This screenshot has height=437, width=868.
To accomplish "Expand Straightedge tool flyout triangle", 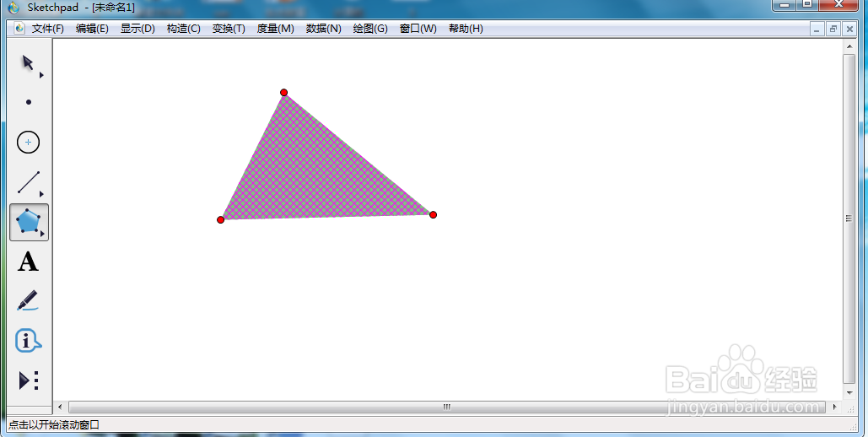I will pyautogui.click(x=41, y=194).
